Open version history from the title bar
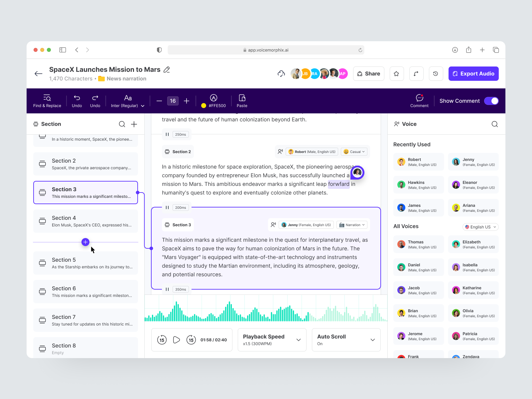The image size is (532, 399). [436, 73]
